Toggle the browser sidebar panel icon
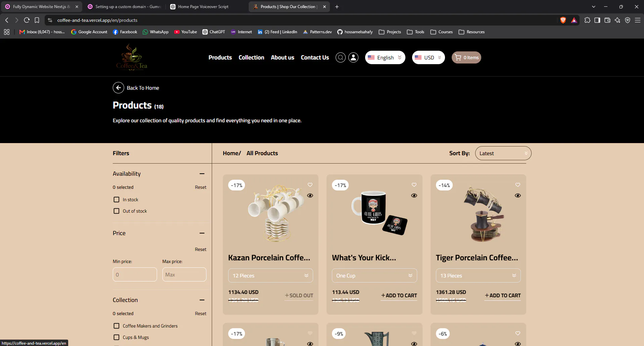 point(597,20)
